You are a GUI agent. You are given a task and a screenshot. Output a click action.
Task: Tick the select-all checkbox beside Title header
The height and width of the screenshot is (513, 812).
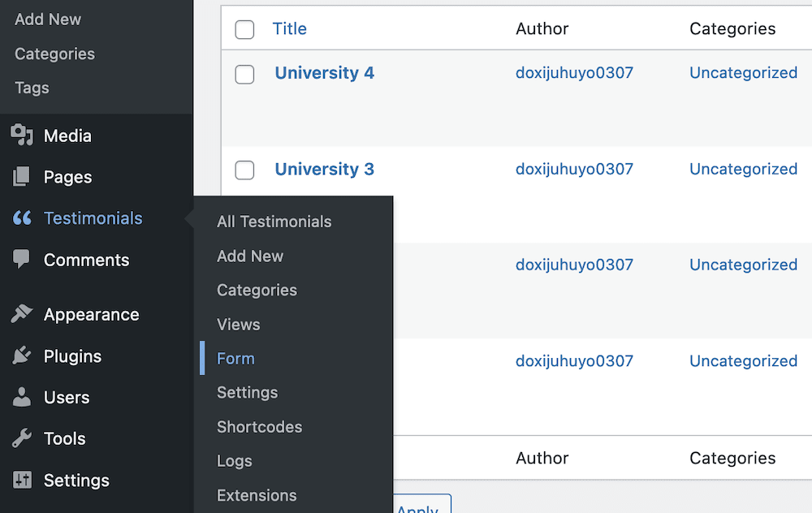(244, 29)
